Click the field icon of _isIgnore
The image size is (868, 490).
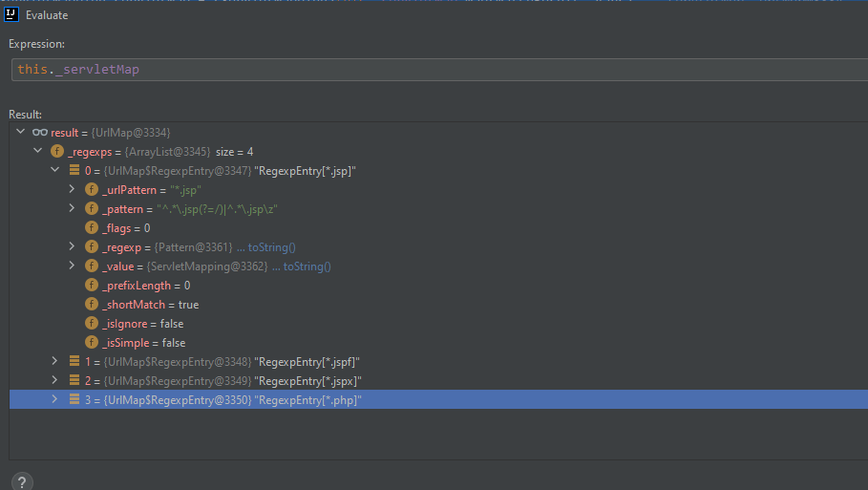92,324
